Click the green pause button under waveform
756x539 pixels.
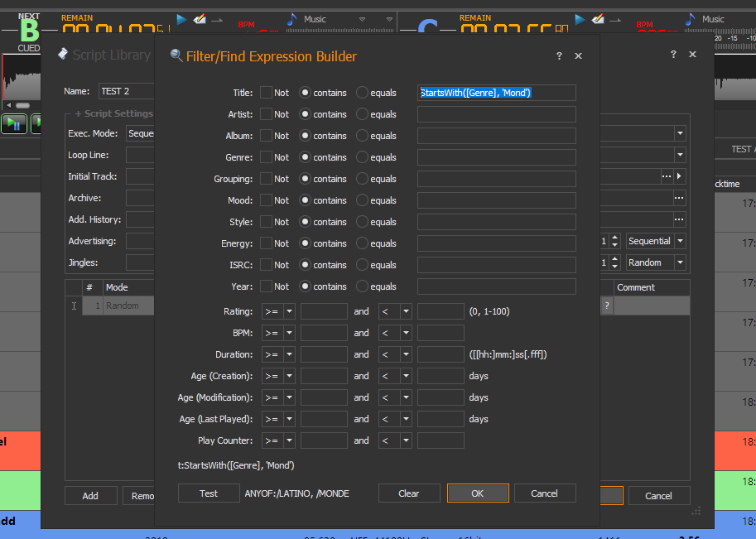[14, 124]
